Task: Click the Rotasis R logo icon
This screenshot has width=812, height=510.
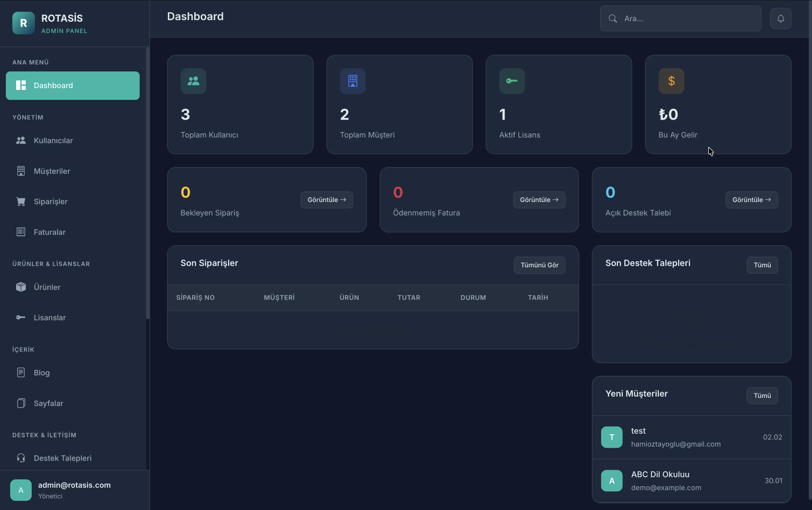Action: (x=23, y=23)
